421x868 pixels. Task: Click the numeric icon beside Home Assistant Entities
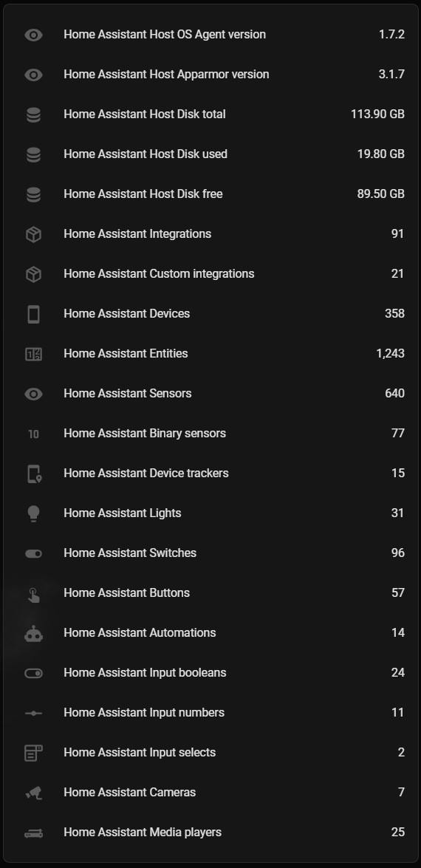coord(33,353)
